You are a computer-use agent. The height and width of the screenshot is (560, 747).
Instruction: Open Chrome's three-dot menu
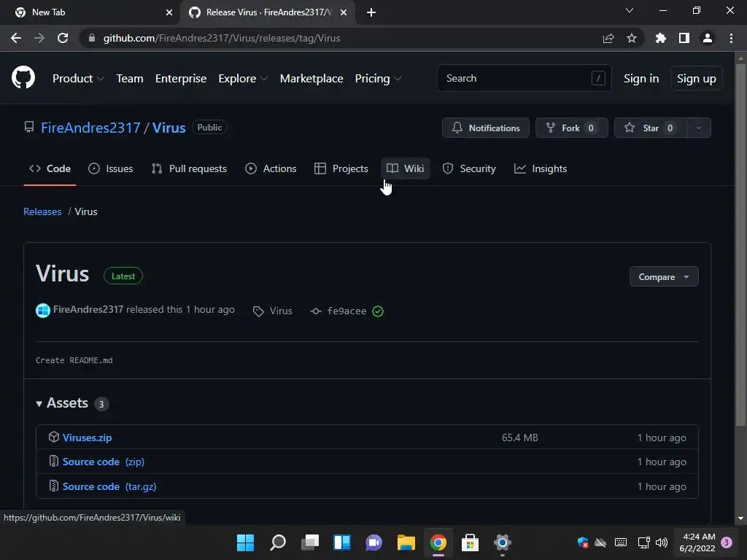tap(731, 38)
